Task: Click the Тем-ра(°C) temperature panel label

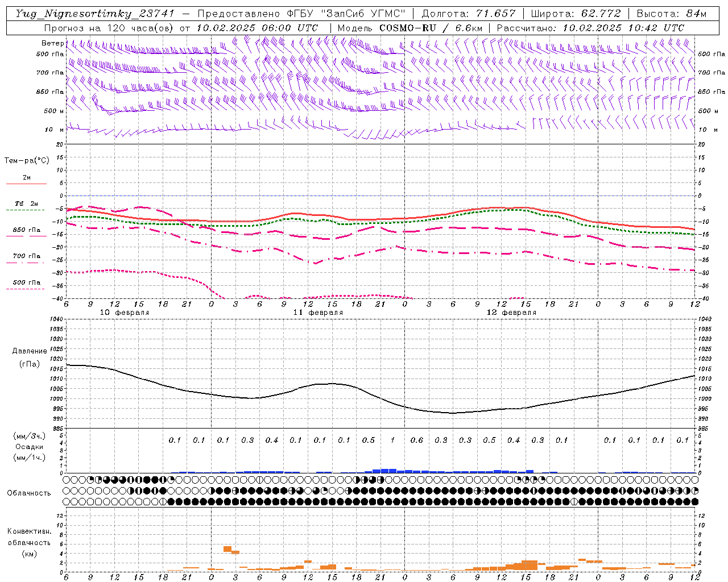Action: pos(27,161)
